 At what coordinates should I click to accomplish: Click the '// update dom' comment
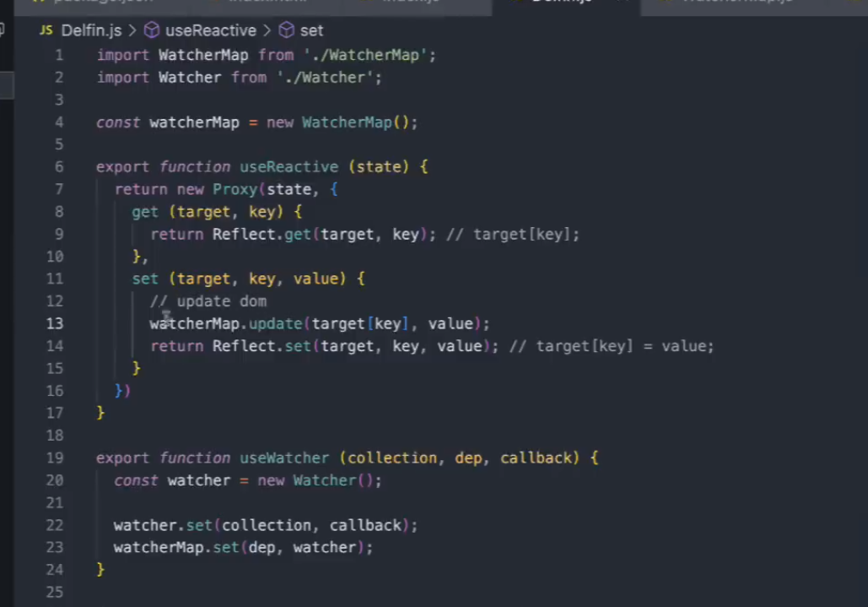coord(208,301)
